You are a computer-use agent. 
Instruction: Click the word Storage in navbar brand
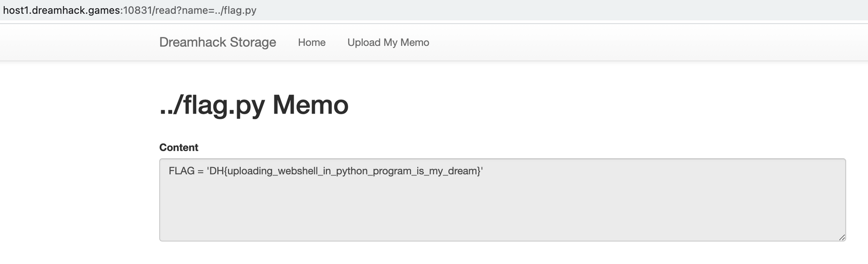253,42
